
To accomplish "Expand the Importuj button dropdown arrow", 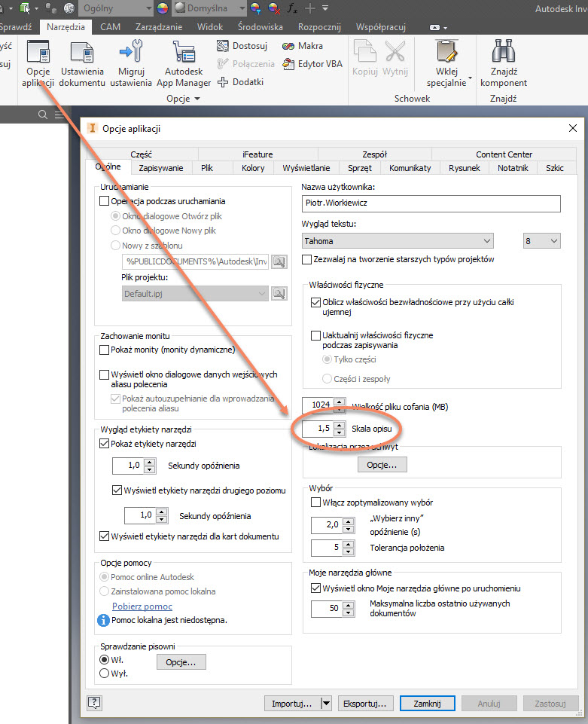I will [x=325, y=704].
